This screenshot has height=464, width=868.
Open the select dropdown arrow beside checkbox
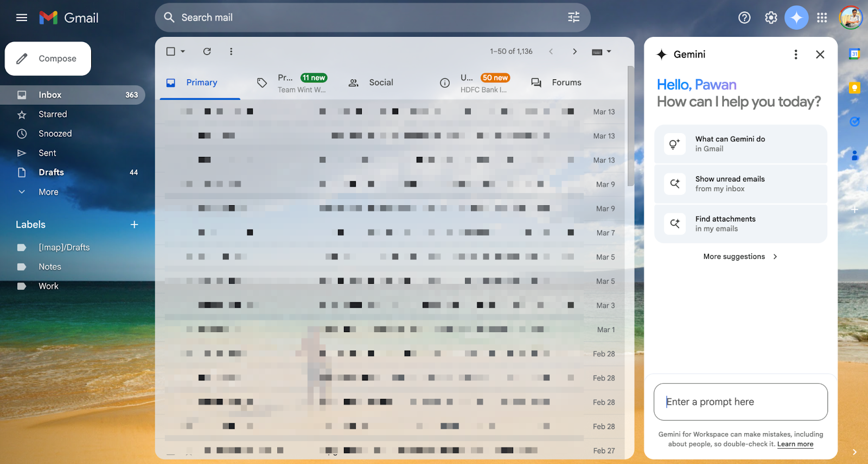[x=183, y=52]
